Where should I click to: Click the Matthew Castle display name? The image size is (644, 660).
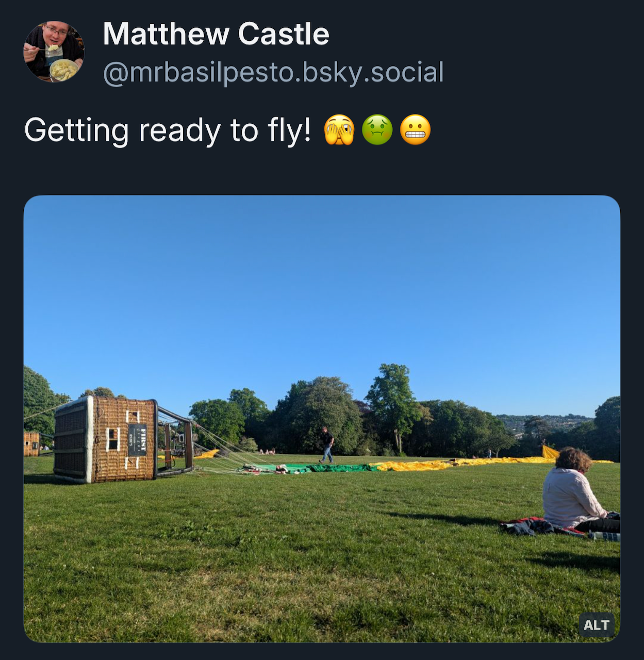[216, 35]
